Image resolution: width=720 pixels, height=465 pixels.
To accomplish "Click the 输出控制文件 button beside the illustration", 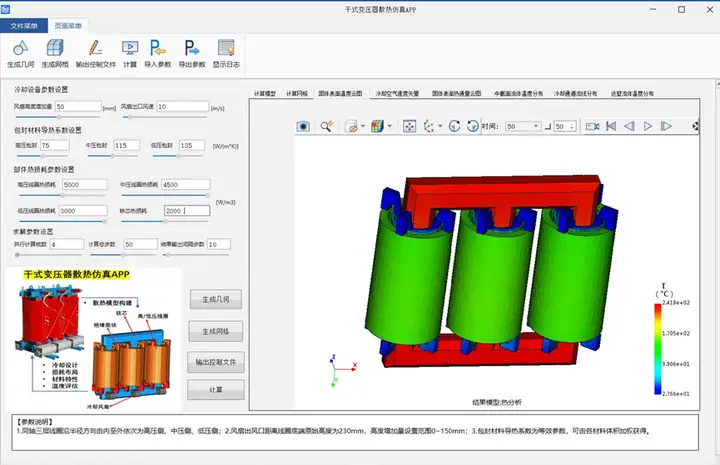I will (x=216, y=362).
